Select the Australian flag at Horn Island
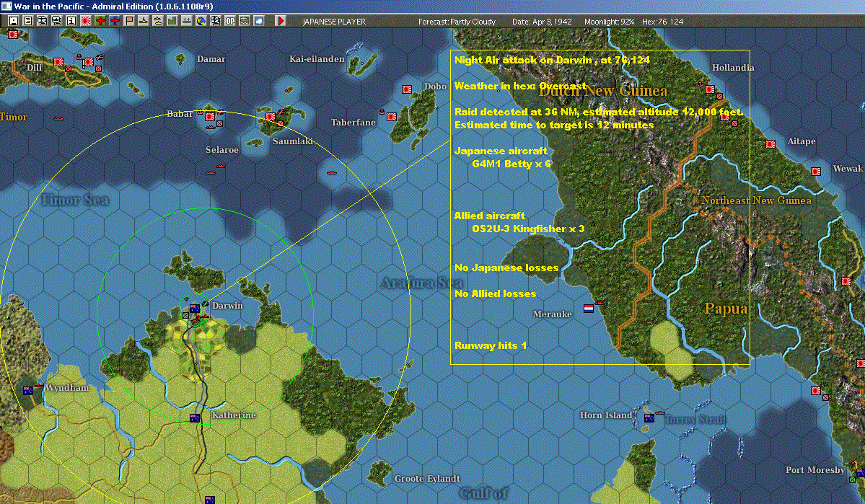The height and width of the screenshot is (504, 865). point(649,418)
